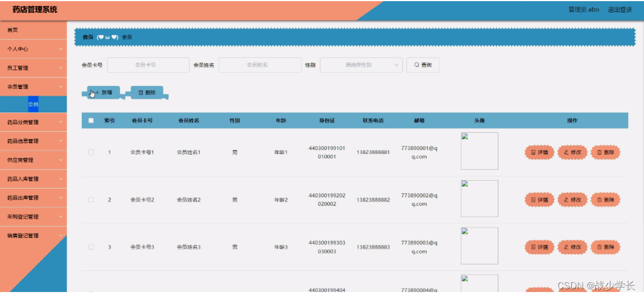
Task: Check the row 3 checkbox
Action: [x=91, y=247]
